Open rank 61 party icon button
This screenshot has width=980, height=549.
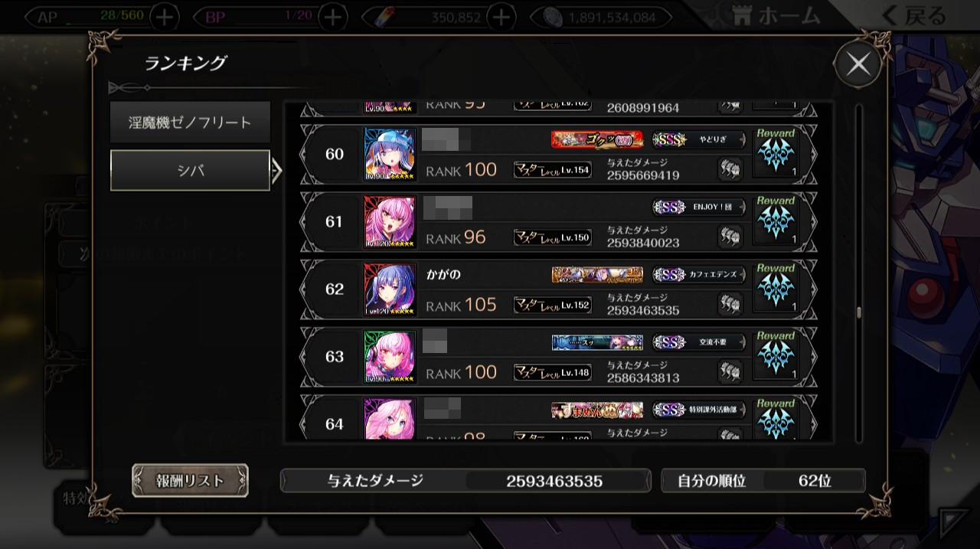point(730,237)
